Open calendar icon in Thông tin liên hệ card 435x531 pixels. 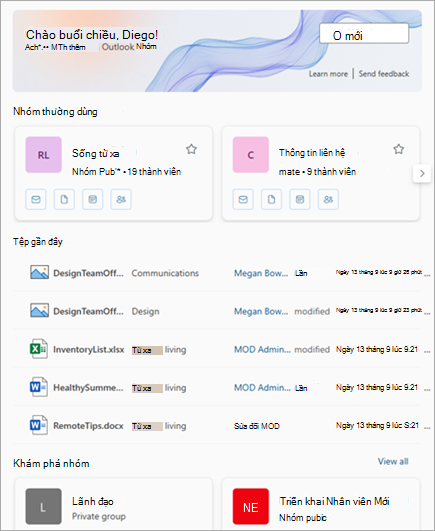tap(300, 199)
